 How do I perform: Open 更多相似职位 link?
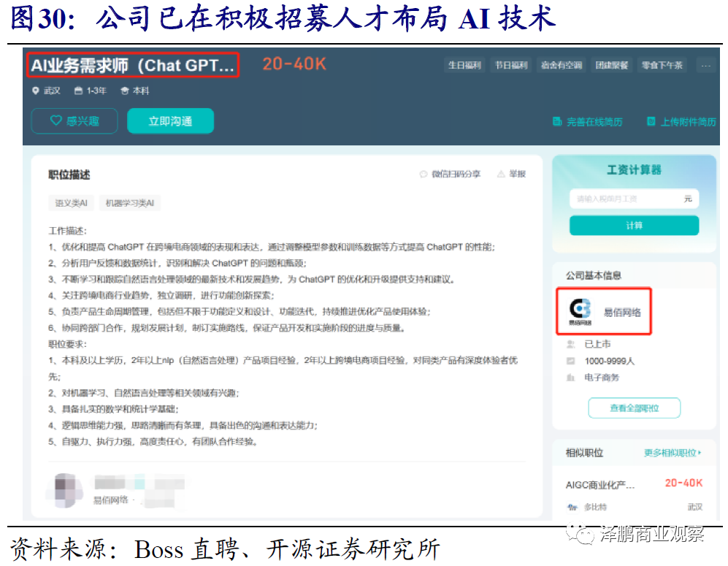[x=673, y=453]
